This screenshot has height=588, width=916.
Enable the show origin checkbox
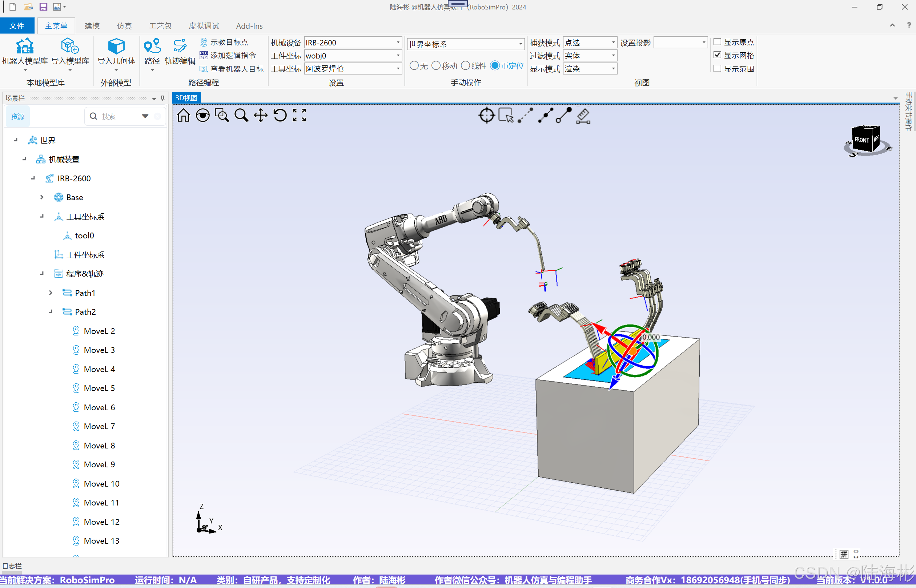pyautogui.click(x=718, y=42)
